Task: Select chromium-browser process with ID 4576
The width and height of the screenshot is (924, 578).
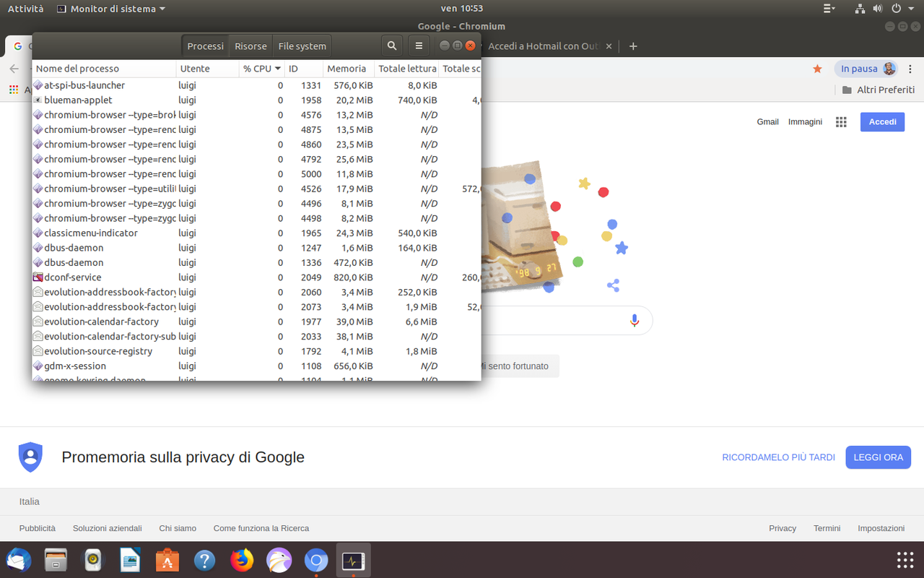Action: tap(256, 115)
